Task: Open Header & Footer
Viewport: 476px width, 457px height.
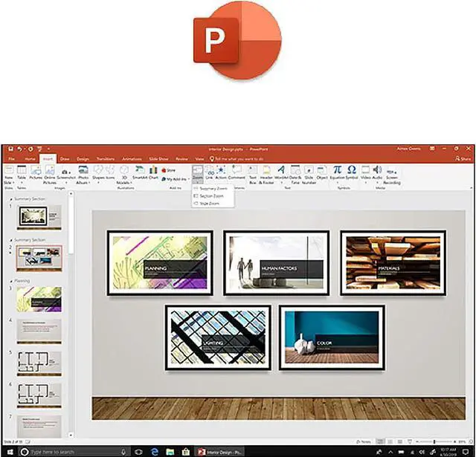Action: click(266, 175)
